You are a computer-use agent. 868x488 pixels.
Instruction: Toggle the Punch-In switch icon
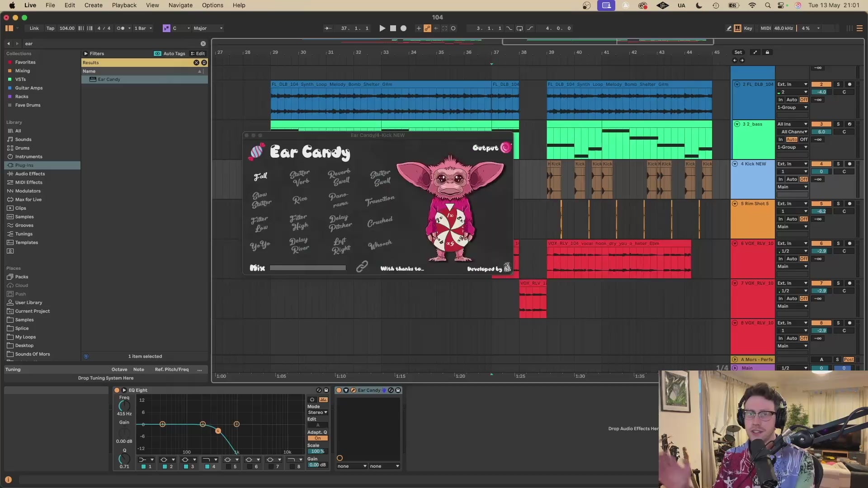509,28
